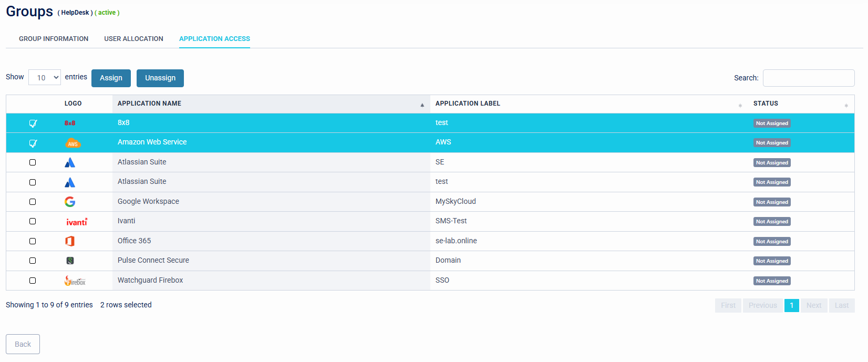868x362 pixels.
Task: Click the AWS application label
Action: coord(443,142)
